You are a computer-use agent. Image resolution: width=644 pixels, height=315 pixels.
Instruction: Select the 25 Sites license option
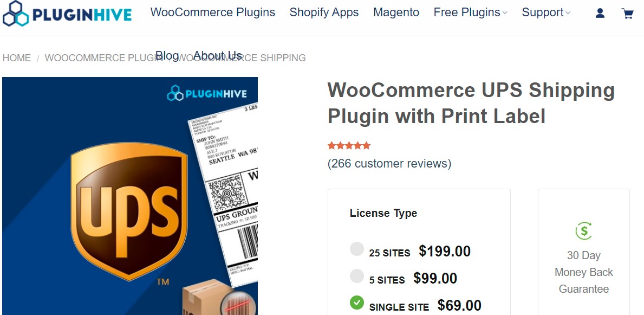(x=357, y=249)
